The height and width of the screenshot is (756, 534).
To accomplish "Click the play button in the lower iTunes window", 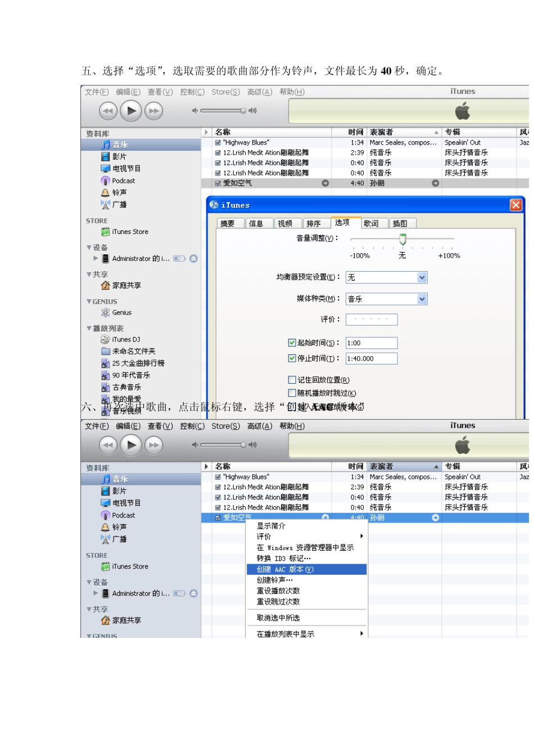I will [131, 445].
